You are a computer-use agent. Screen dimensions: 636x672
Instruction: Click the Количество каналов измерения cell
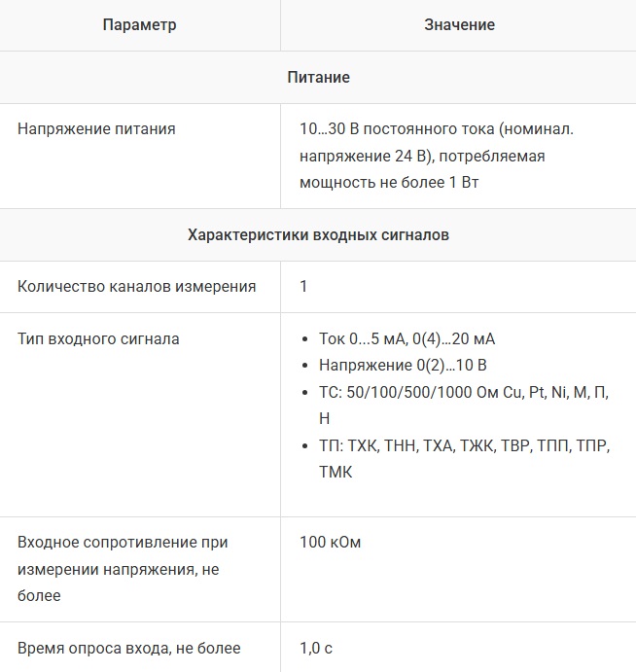click(x=137, y=287)
